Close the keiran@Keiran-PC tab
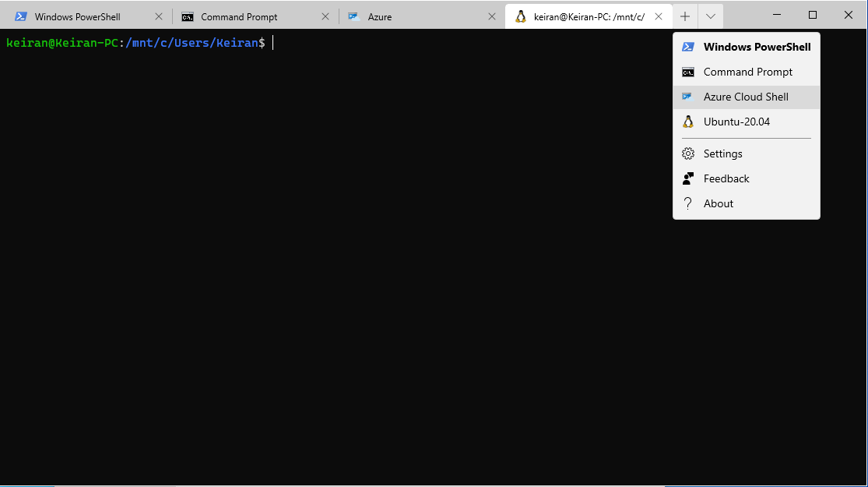This screenshot has height=487, width=868. click(658, 16)
